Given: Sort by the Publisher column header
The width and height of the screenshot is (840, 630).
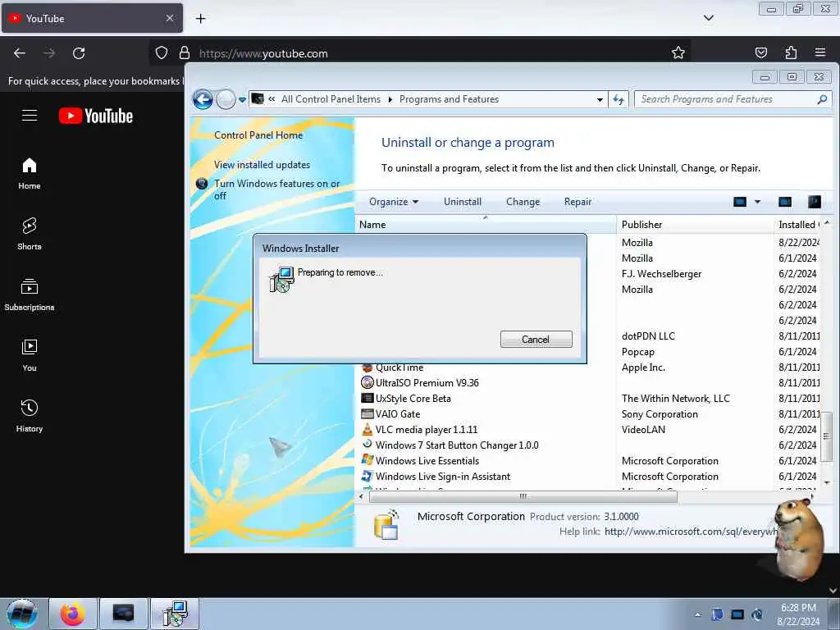Looking at the screenshot, I should (x=695, y=225).
